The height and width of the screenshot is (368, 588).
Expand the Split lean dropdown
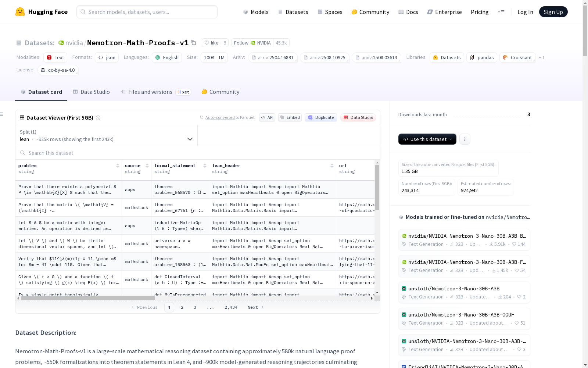point(107,135)
